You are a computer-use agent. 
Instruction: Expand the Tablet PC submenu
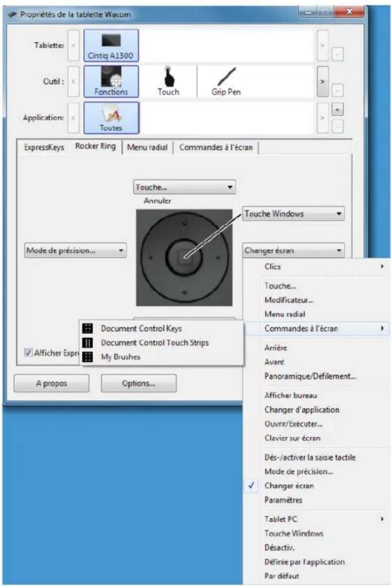(317, 519)
